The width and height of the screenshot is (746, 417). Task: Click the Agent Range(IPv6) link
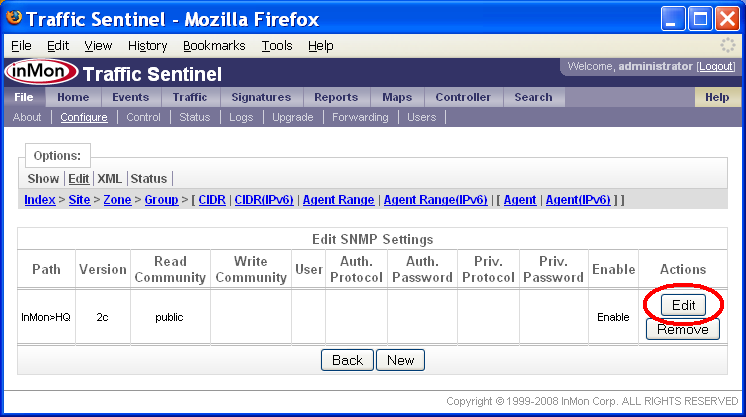click(436, 200)
